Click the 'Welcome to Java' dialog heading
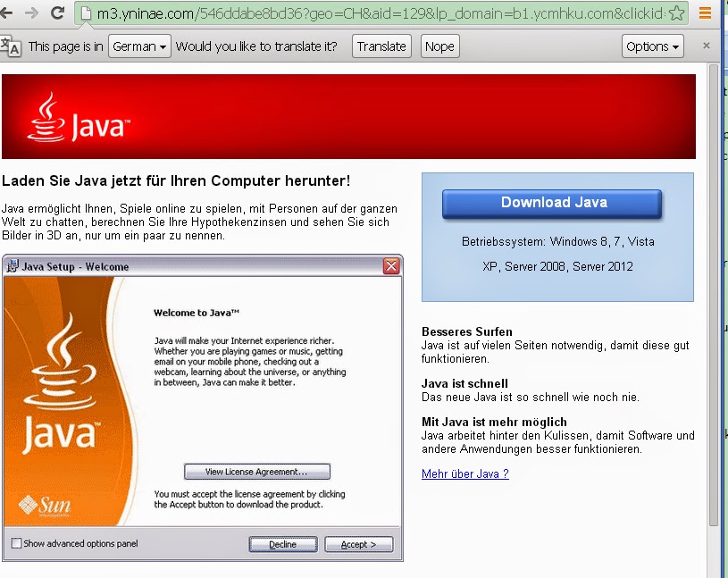 pyautogui.click(x=197, y=313)
